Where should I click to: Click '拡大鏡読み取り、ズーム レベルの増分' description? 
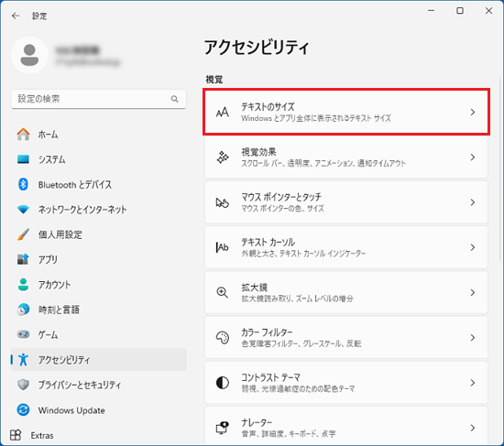(297, 299)
